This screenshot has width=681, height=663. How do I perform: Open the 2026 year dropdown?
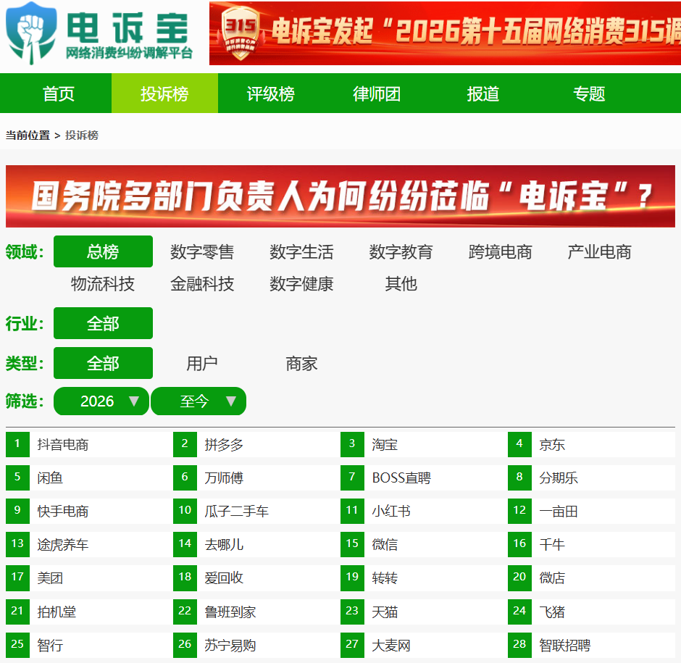coord(101,401)
